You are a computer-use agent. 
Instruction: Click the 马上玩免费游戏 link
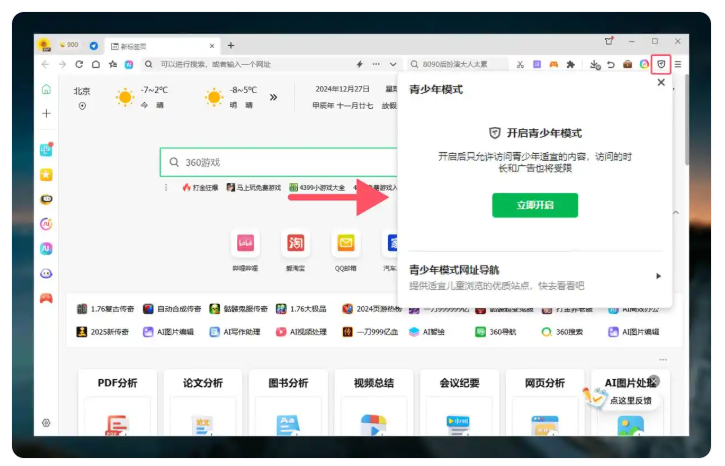tap(254, 187)
